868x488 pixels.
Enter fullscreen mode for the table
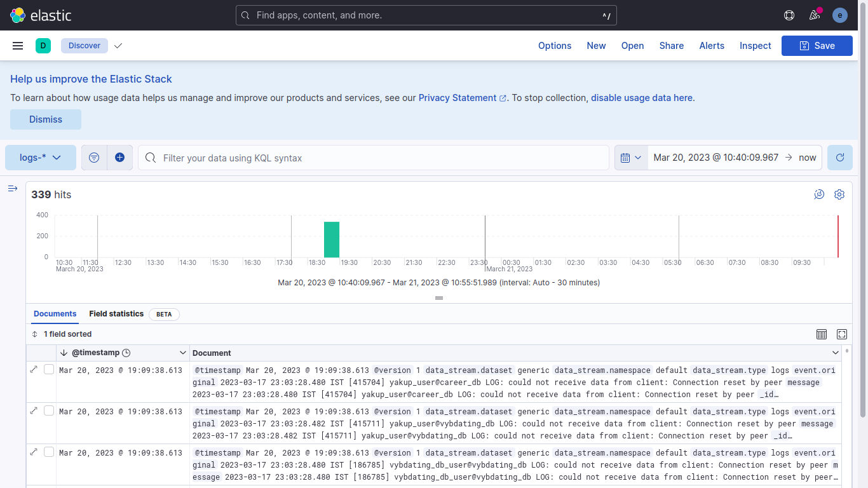tap(842, 334)
